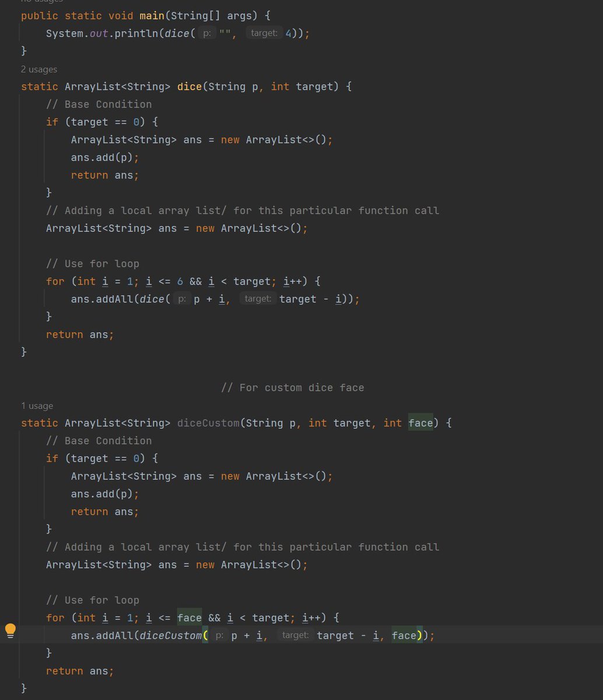Screen dimensions: 603x700
Task: Click the '// For custom dice face' comment
Action: pyautogui.click(x=293, y=388)
